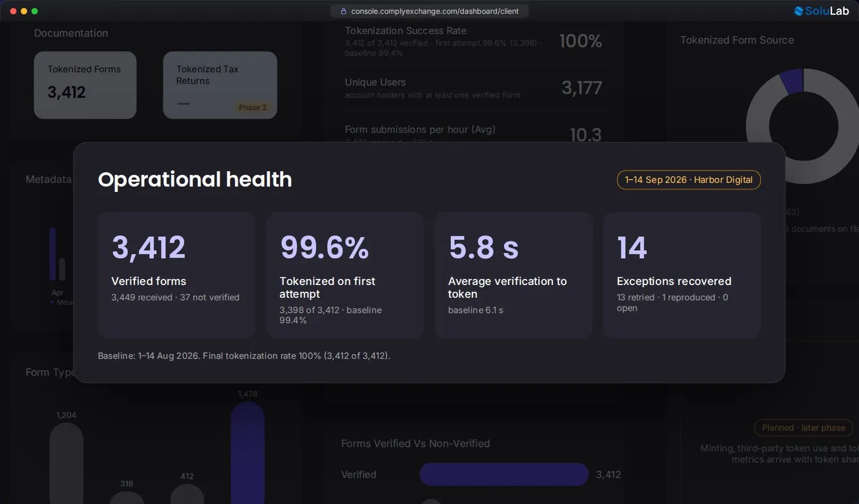
Task: Click the Tokenized Form Source heading
Action: click(737, 40)
